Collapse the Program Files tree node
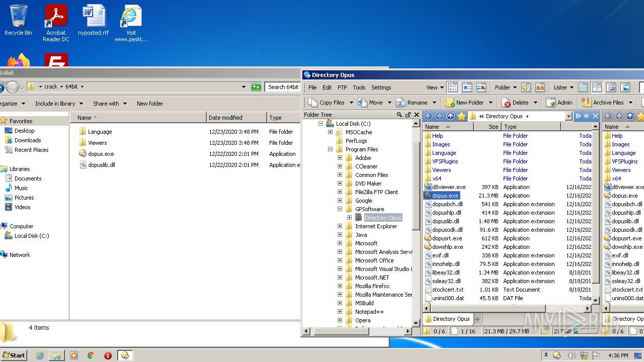 (x=330, y=149)
